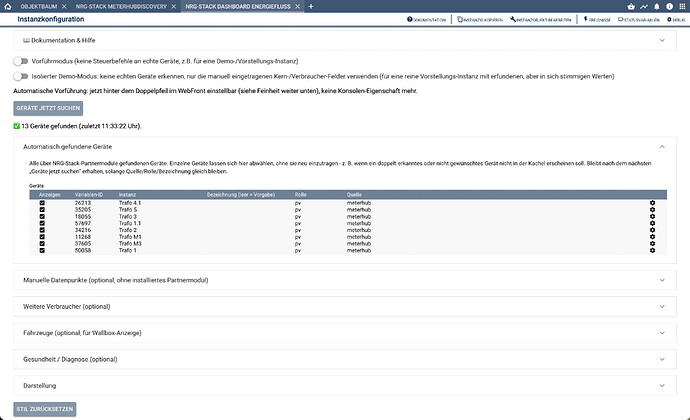
Task: Uncheck Anzeigen for Trafo 5
Action: click(42, 210)
